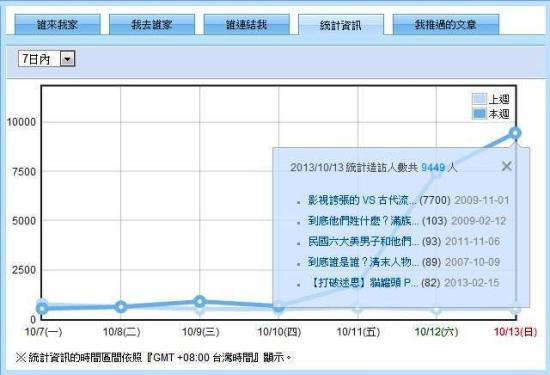550x375 pixels.
Task: Close the visitor statistics popup
Action: [507, 166]
